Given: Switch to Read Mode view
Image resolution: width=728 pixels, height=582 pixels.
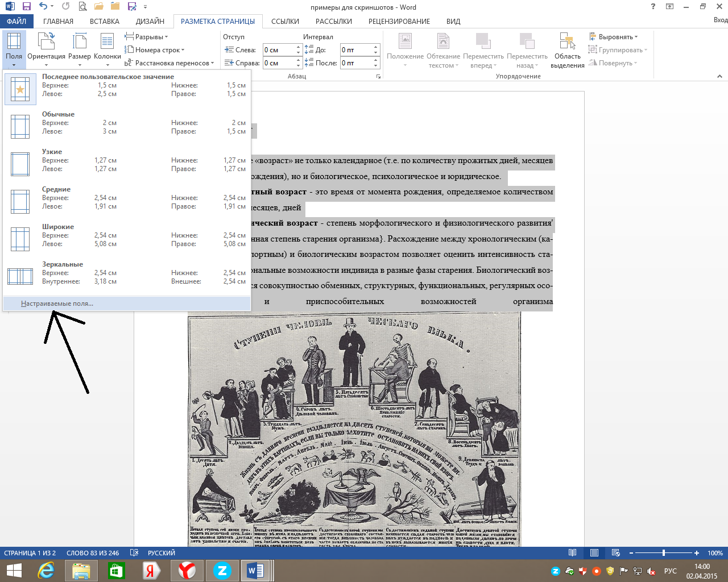Looking at the screenshot, I should coord(573,553).
